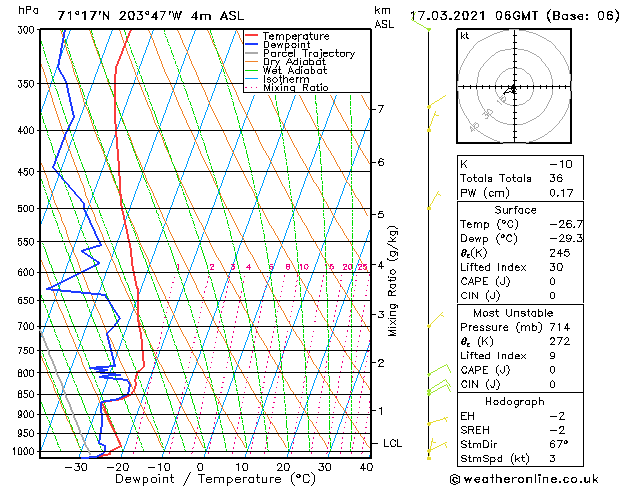This screenshot has height=486, width=629.
Task: Click the surface theta-e value 245
Action: pos(560,253)
